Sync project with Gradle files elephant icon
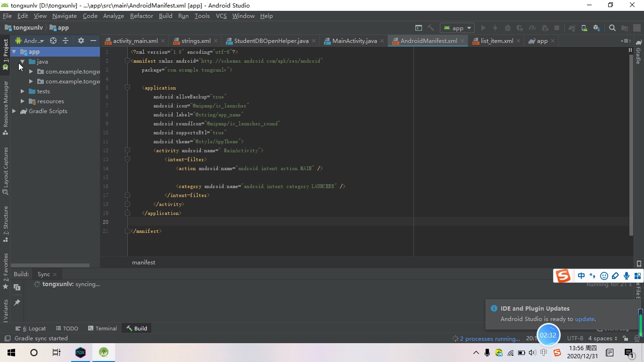The height and width of the screenshot is (362, 644). pyautogui.click(x=572, y=28)
